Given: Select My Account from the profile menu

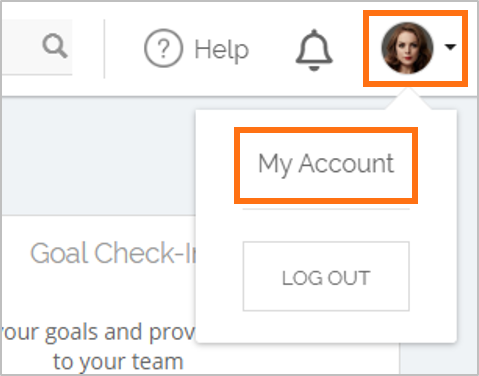Looking at the screenshot, I should (326, 165).
